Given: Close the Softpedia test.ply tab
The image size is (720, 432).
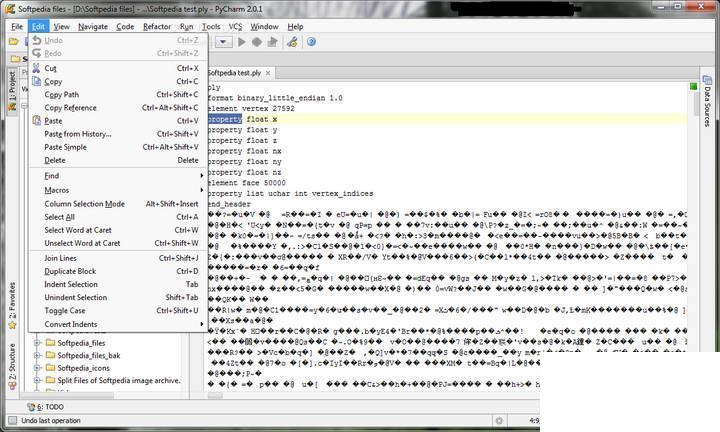Looking at the screenshot, I should click(x=268, y=73).
